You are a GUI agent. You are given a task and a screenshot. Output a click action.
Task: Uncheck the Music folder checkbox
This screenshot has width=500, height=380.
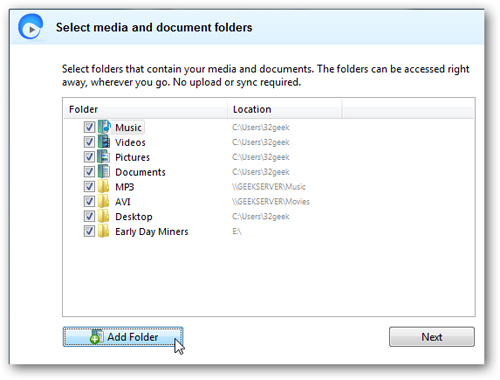pyautogui.click(x=89, y=127)
